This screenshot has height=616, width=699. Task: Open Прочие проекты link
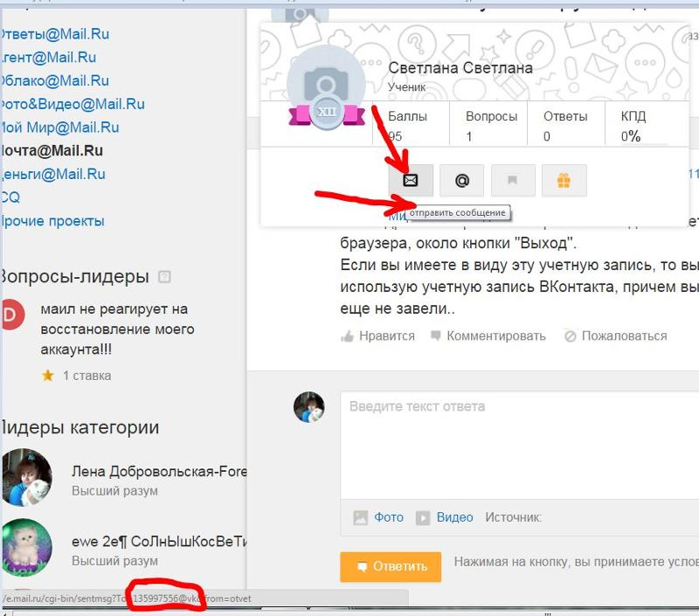[52, 221]
